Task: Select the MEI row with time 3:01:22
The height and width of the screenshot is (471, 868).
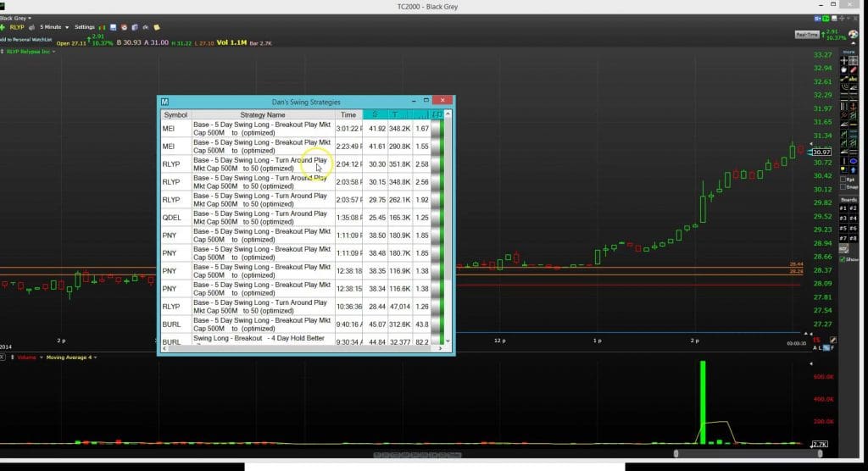Action: pos(303,129)
